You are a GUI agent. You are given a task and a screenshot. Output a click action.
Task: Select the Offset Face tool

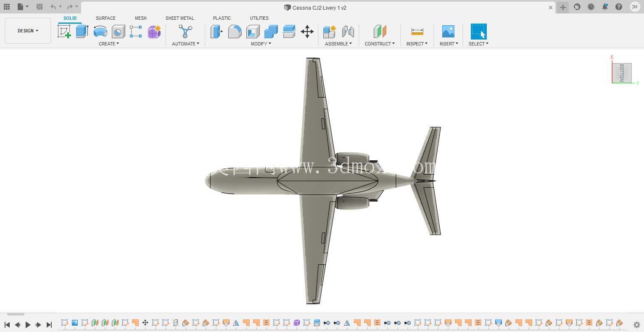pos(289,32)
